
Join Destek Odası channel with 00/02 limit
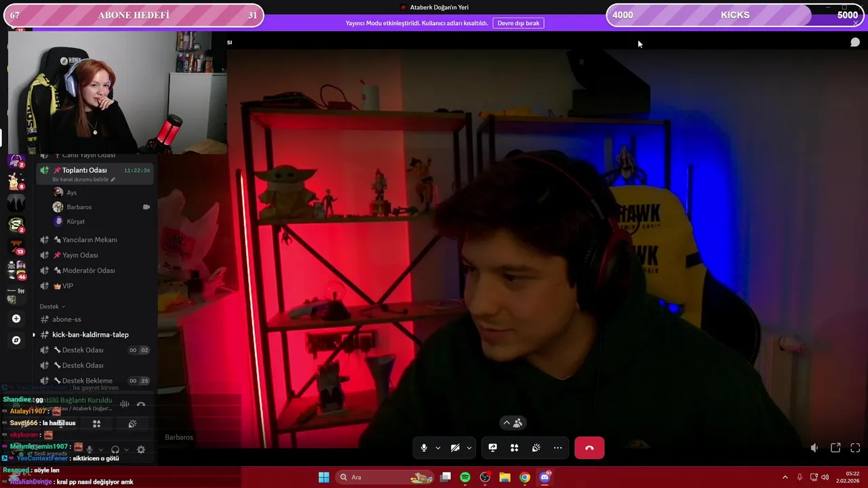pyautogui.click(x=95, y=350)
